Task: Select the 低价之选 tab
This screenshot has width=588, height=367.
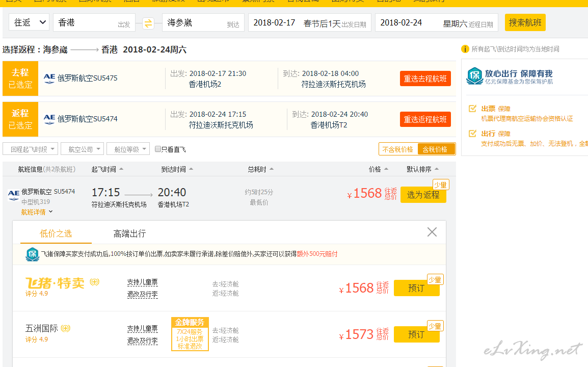Action: pos(56,234)
